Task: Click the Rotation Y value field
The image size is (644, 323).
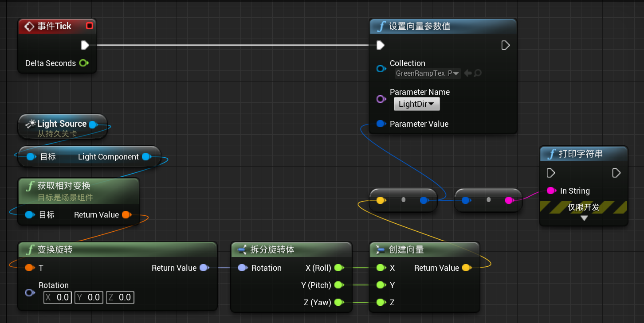Action: tap(89, 297)
